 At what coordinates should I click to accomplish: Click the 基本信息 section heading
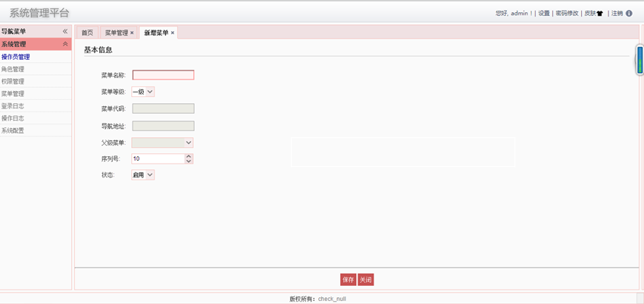98,50
